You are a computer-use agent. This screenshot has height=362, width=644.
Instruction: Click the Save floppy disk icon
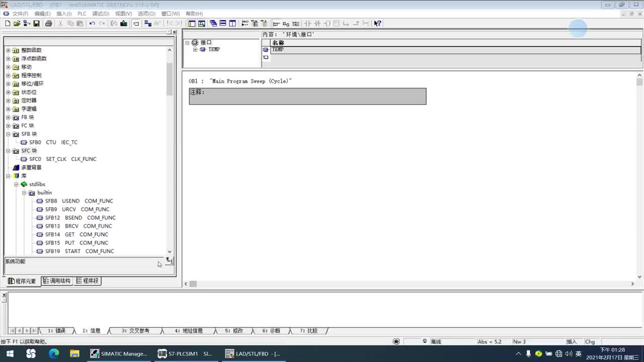[x=36, y=23]
